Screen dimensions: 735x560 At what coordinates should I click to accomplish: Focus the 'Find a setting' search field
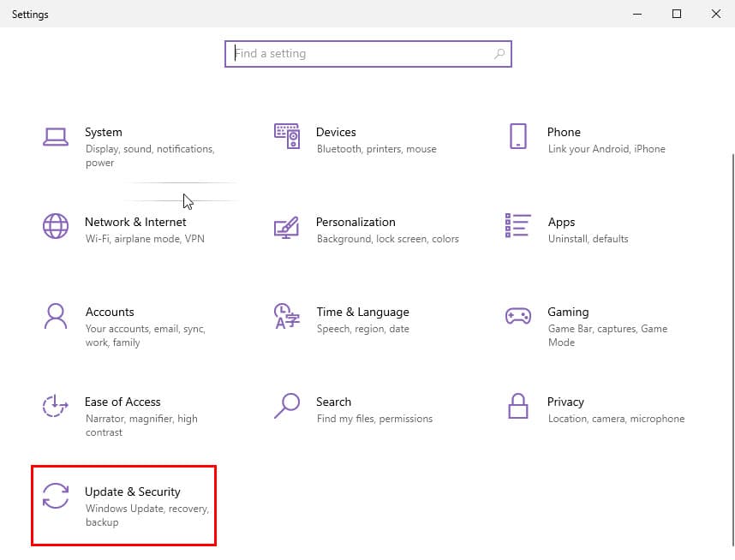[368, 54]
